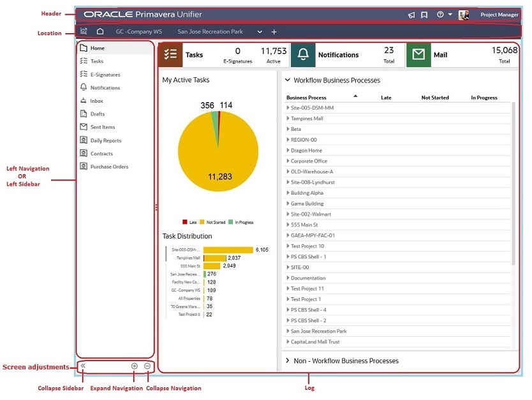Go to the Home house icon
Image resolution: width=532 pixels, height=400 pixels.
tap(100, 31)
